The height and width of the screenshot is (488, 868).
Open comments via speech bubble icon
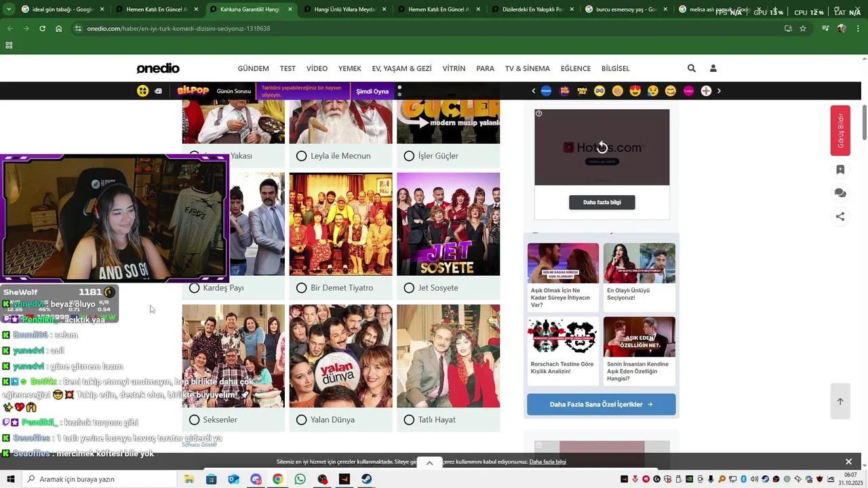coord(840,193)
